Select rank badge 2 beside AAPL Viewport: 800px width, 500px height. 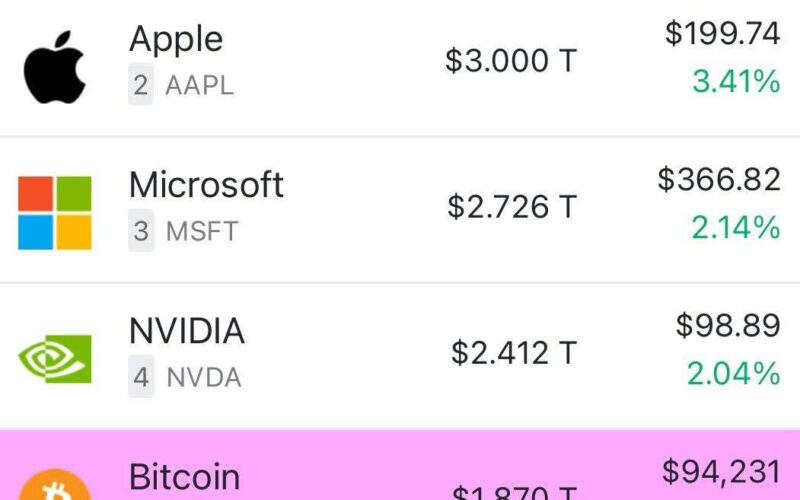click(x=141, y=84)
